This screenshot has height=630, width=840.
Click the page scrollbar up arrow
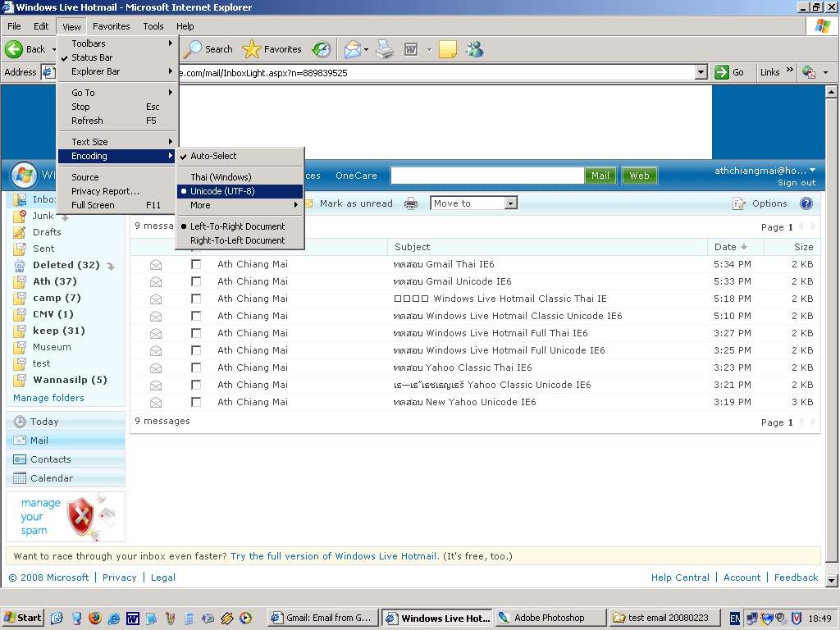point(831,92)
